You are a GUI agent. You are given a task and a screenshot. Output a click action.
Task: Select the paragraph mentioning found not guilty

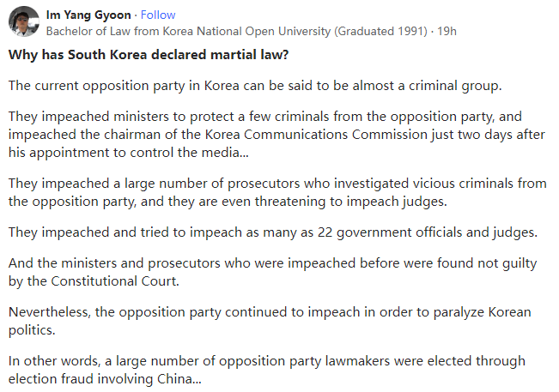(x=272, y=273)
